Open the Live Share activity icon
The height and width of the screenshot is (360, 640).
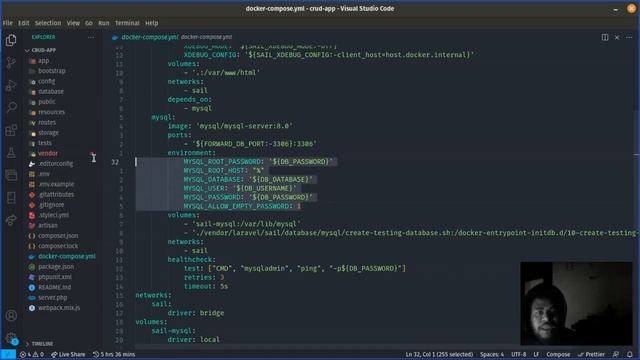coord(11,220)
